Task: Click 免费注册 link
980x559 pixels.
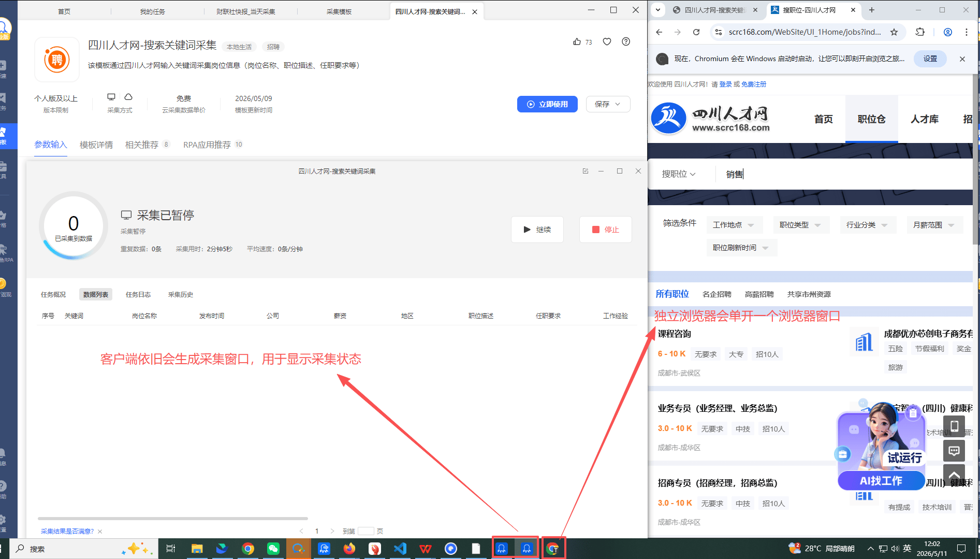Action: coord(754,84)
